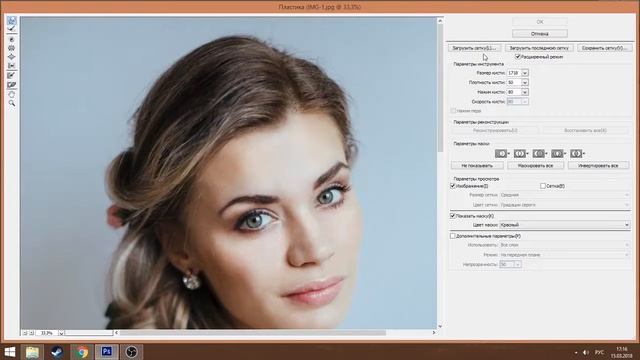Click the Invert Selection mask icon
640x360 pixels.
coord(577,153)
